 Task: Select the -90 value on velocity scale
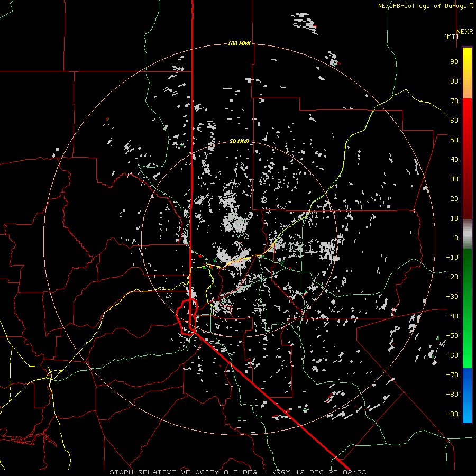coord(452,414)
